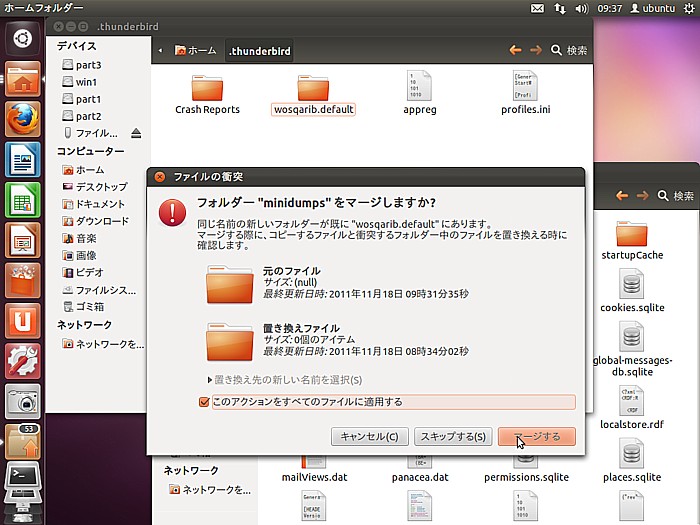Open ネットワークを... in rear window sidebar
Screen dimensions: 700x525
click(210, 490)
